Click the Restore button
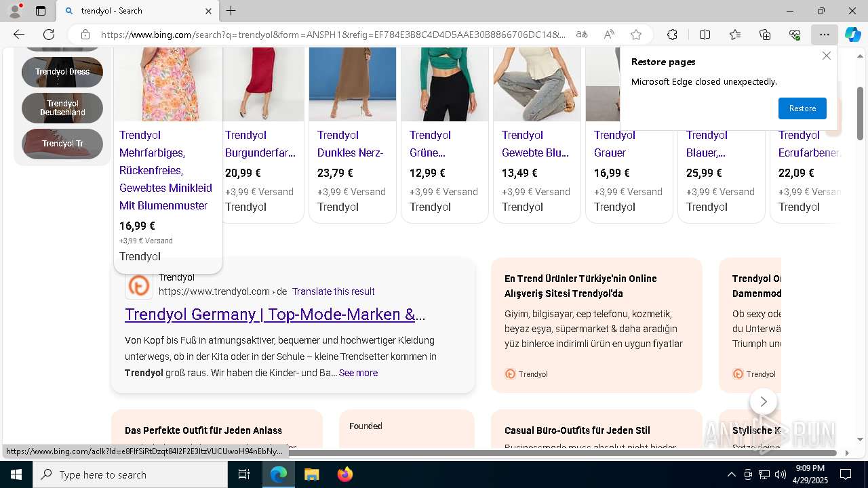The width and height of the screenshot is (868, 488). point(802,108)
